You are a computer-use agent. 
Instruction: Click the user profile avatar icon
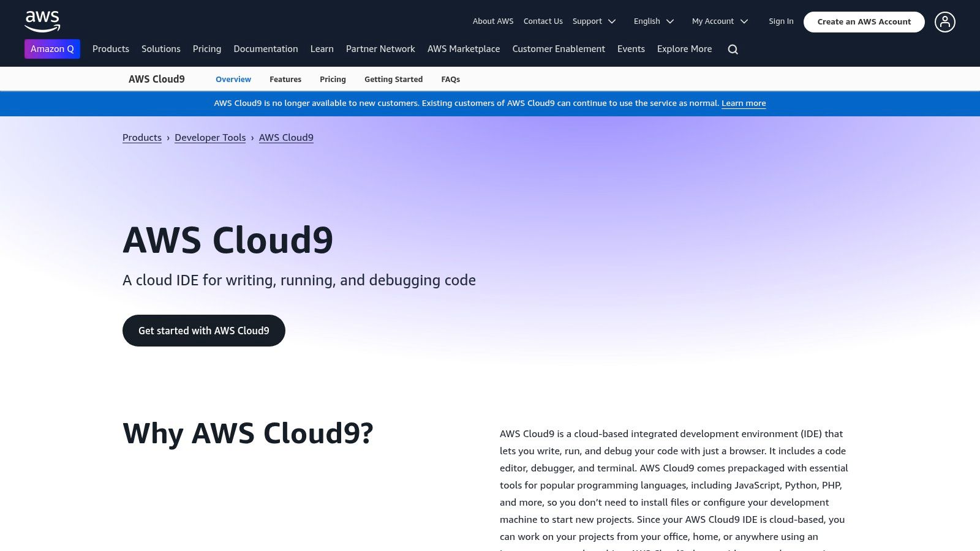pyautogui.click(x=944, y=22)
